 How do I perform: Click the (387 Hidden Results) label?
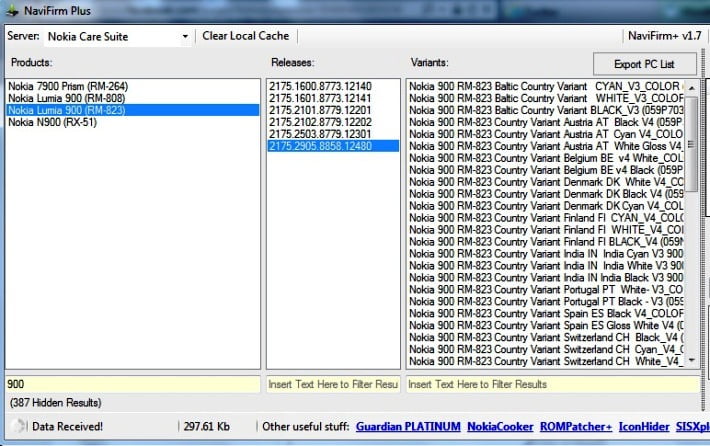56,403
